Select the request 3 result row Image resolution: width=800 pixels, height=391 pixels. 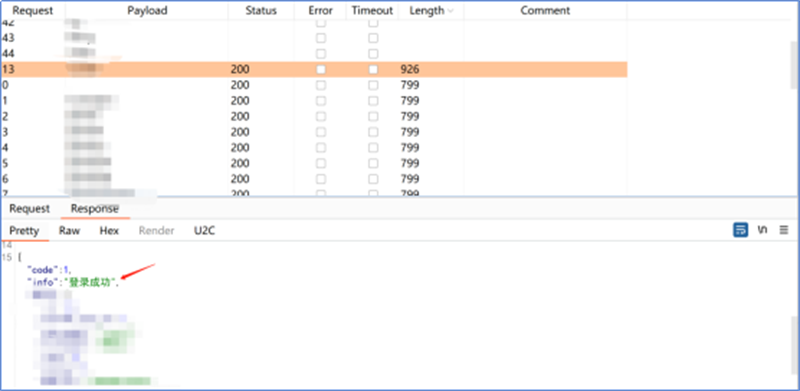[x=314, y=132]
